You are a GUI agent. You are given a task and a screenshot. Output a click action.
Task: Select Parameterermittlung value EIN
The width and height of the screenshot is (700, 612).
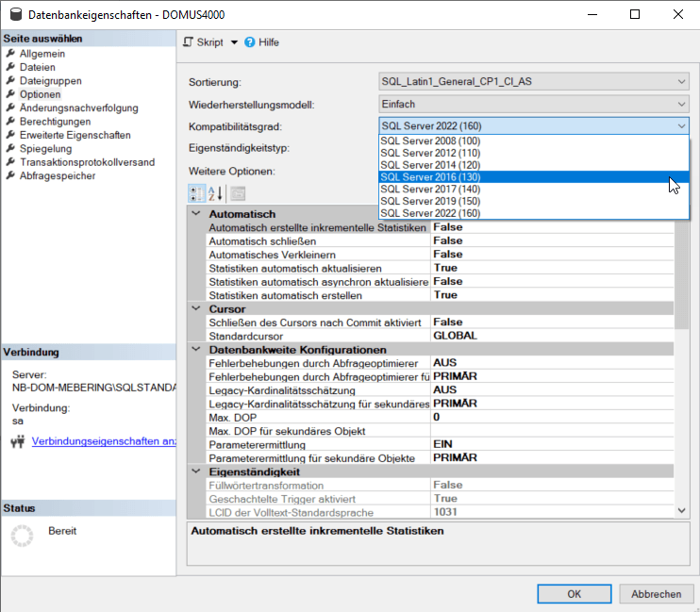(x=552, y=444)
